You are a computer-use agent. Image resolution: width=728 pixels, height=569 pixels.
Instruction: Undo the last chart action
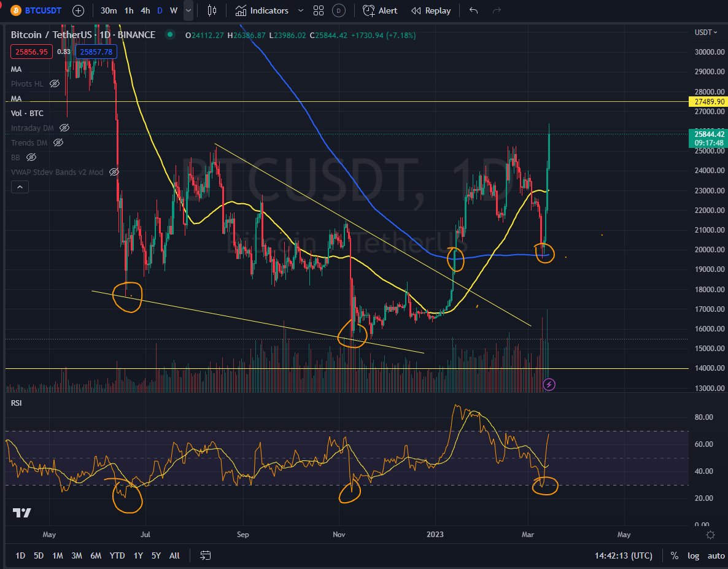[474, 10]
